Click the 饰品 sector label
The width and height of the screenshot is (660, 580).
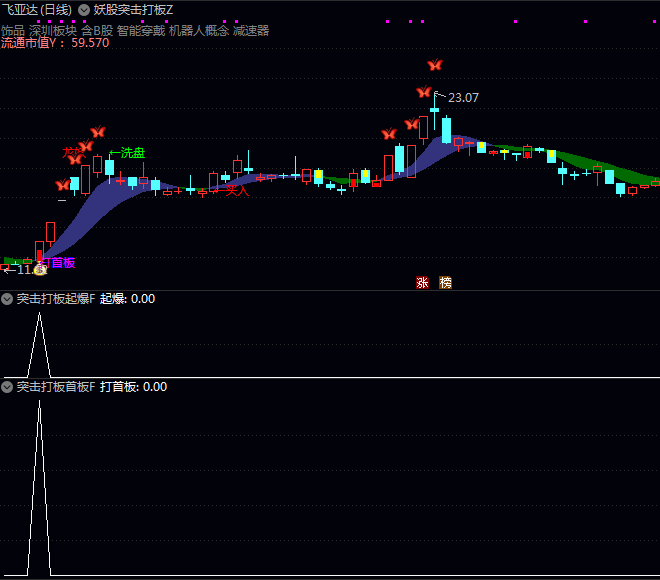coord(13,31)
